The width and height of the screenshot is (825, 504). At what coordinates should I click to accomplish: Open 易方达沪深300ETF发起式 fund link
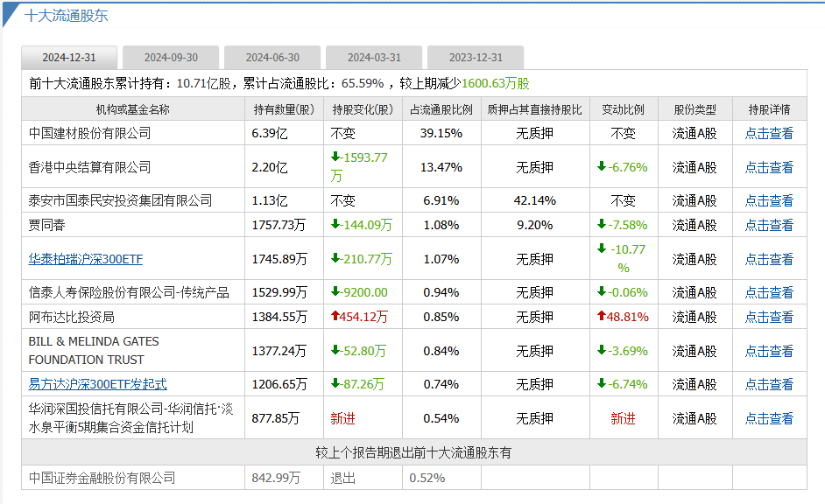click(x=98, y=384)
